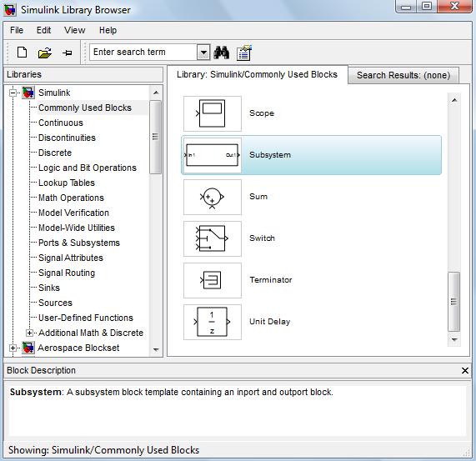Click the block list scrollbar thumb
The width and height of the screenshot is (476, 461).
point(453,302)
